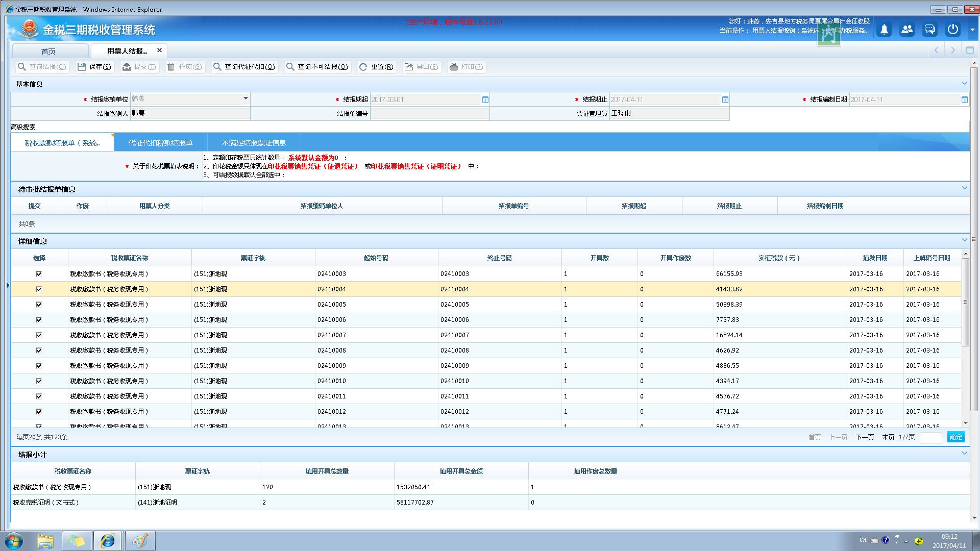
Task: Click the 结报单编号 input field
Action: [429, 113]
